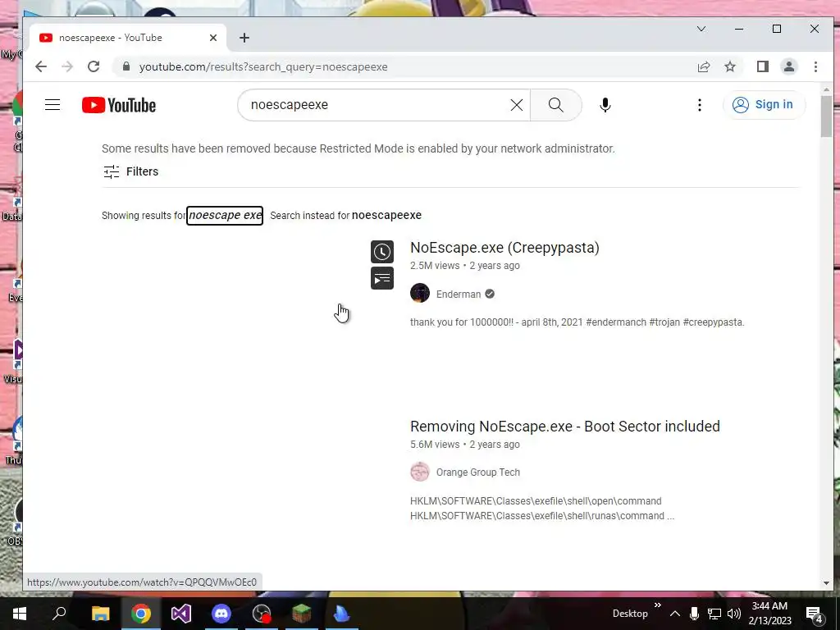The width and height of the screenshot is (840, 630).
Task: Start voice search with the microphone
Action: 605,105
